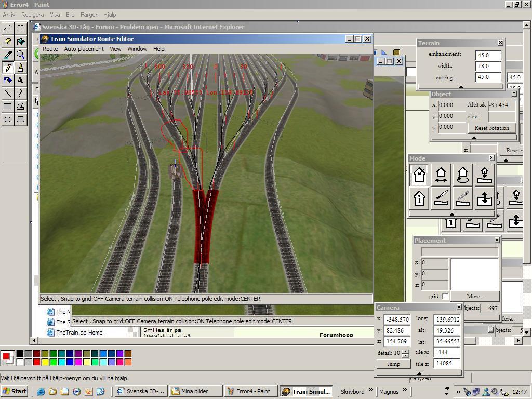Follow the Smilies link in forum page
The height and width of the screenshot is (399, 532).
(x=153, y=330)
